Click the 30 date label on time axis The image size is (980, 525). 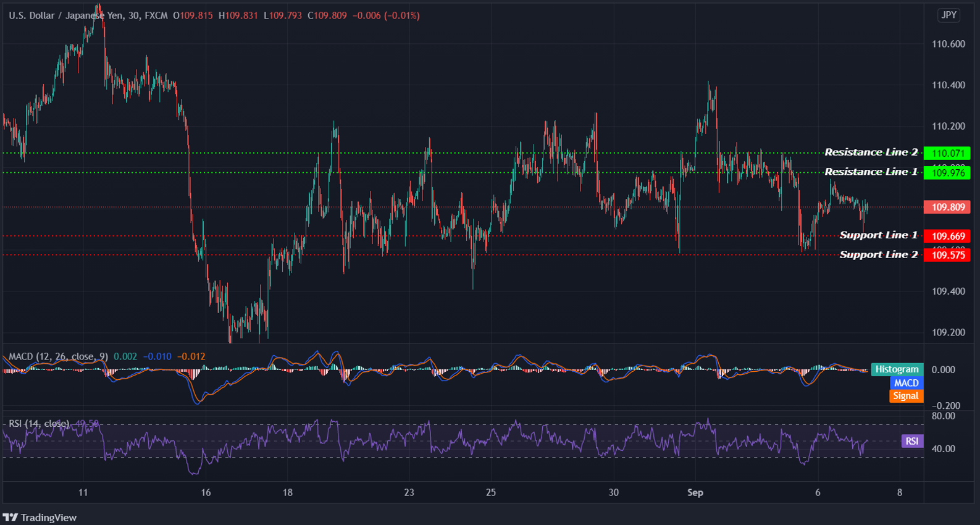tap(613, 492)
